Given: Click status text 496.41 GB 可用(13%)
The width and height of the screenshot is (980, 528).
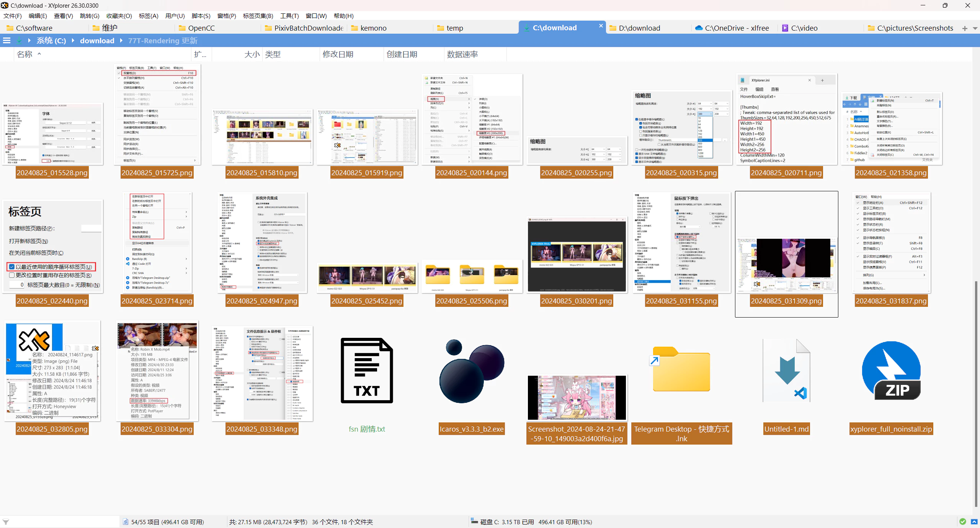Looking at the screenshot, I should 565,522.
